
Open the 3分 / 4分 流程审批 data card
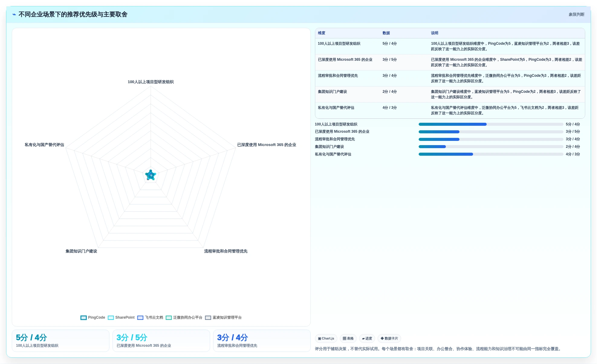[x=262, y=341]
